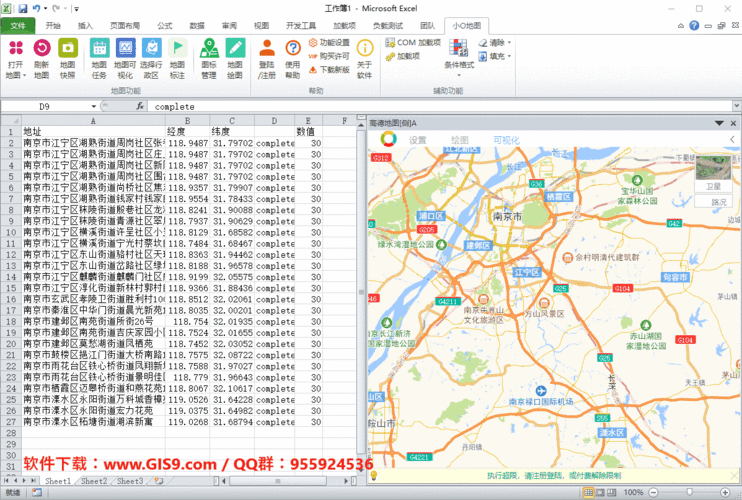Take a map snapshot with 地图快照
Viewport: 742px width, 500px height.
(x=68, y=59)
